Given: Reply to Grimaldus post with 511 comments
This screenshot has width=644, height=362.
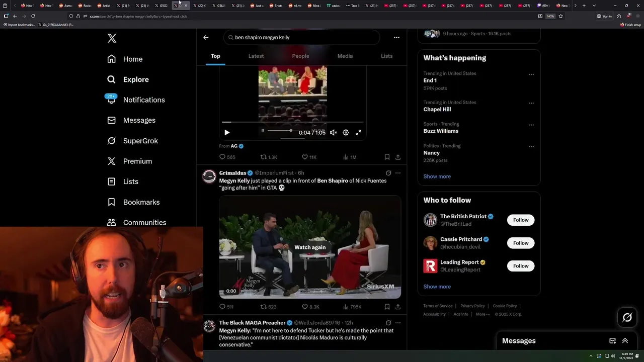Looking at the screenshot, I should [x=226, y=307].
